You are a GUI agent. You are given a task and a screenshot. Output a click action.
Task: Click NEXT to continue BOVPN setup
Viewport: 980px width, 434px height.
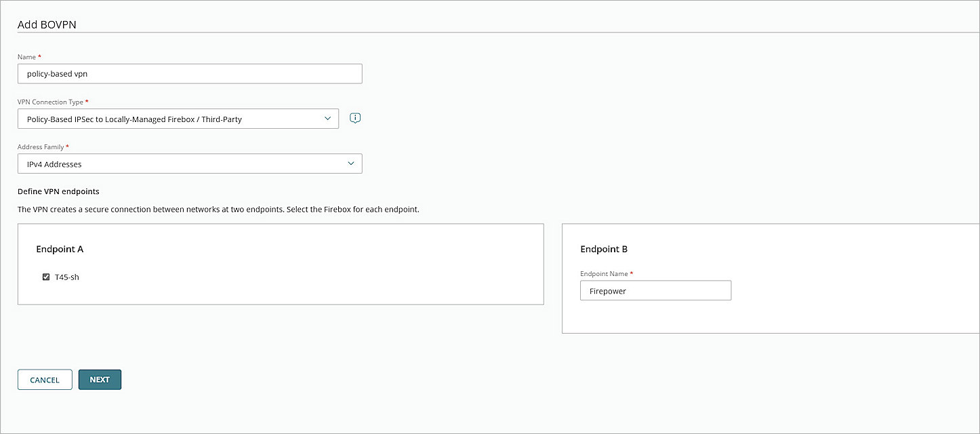[100, 379]
